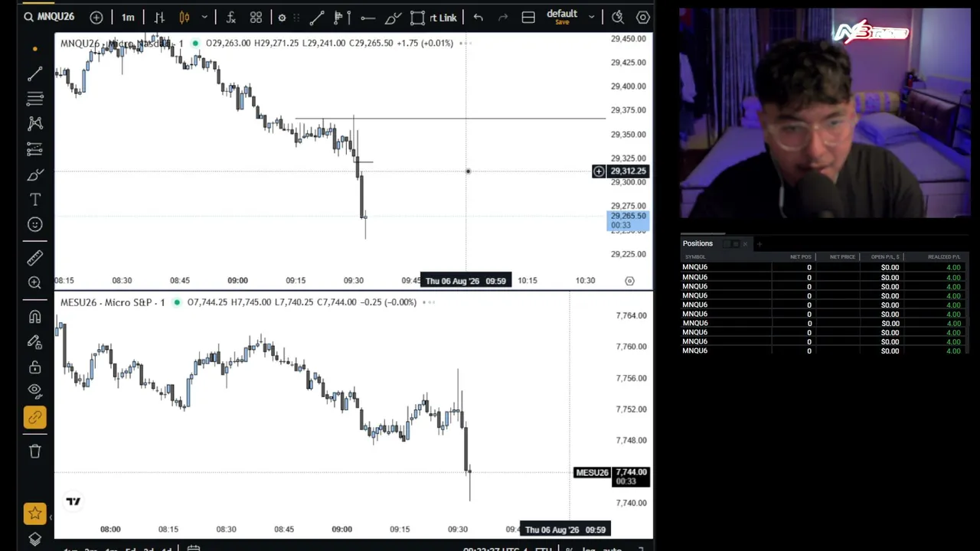
Task: Click the Link button in top toolbar
Action: click(x=443, y=17)
